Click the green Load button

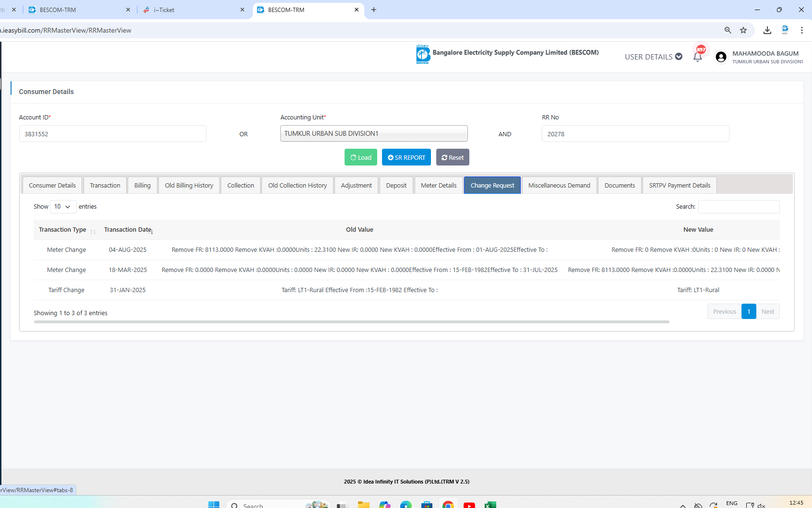(361, 157)
